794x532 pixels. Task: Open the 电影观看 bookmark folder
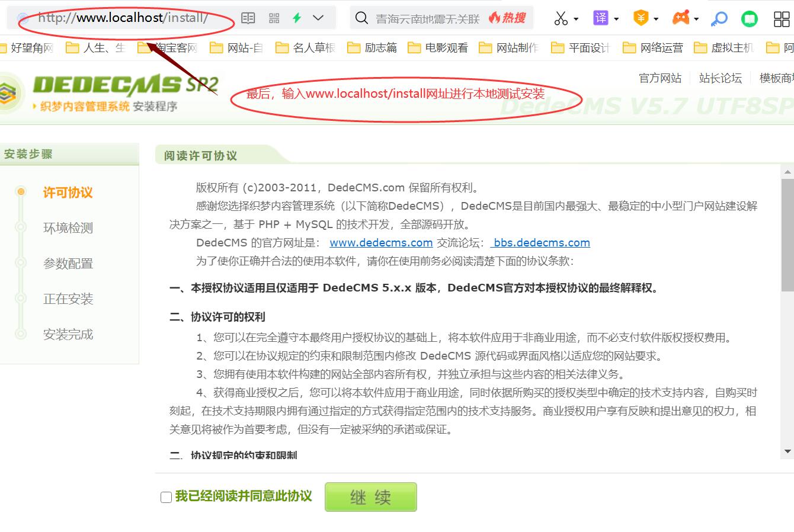[x=438, y=47]
